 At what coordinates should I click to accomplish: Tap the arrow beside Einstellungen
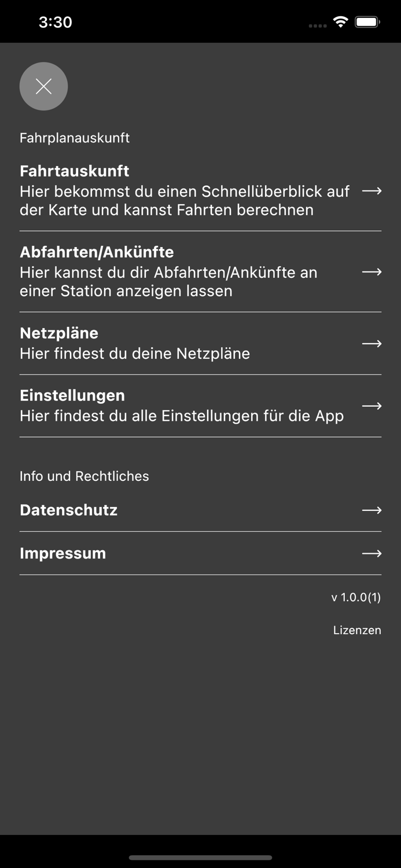pyautogui.click(x=371, y=406)
